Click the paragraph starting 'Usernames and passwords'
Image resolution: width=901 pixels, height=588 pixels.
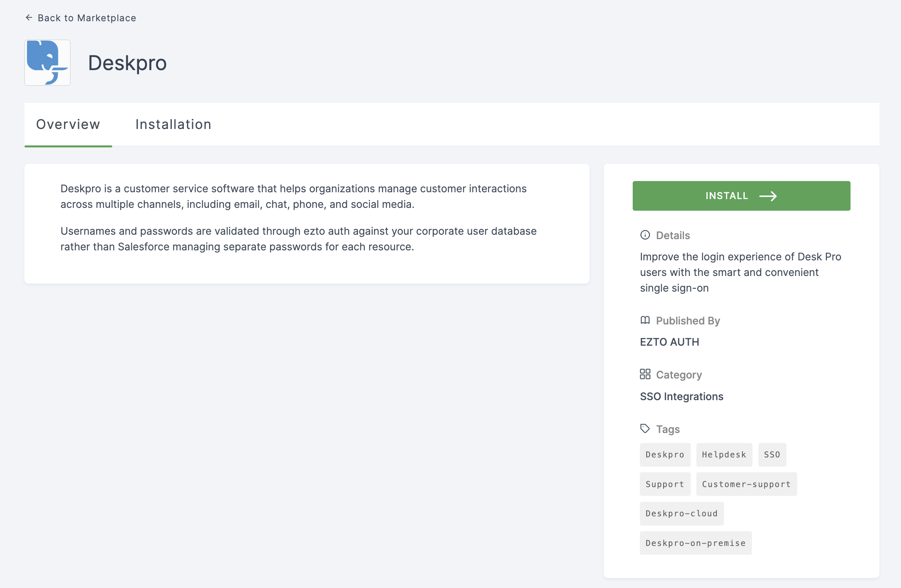(x=298, y=239)
